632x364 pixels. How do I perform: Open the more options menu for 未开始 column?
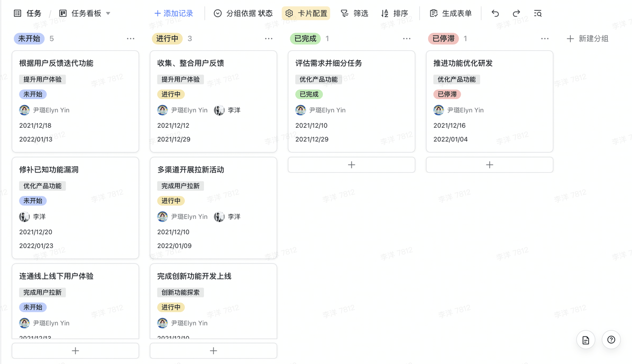click(x=130, y=38)
